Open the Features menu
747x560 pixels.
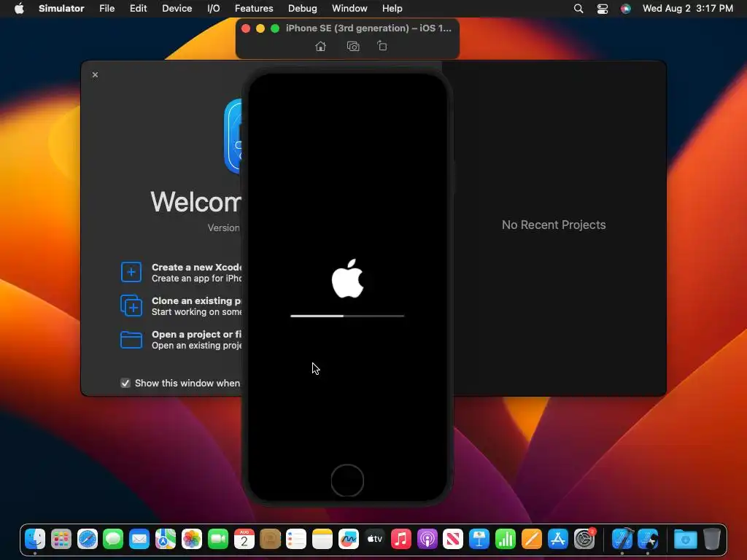click(254, 9)
